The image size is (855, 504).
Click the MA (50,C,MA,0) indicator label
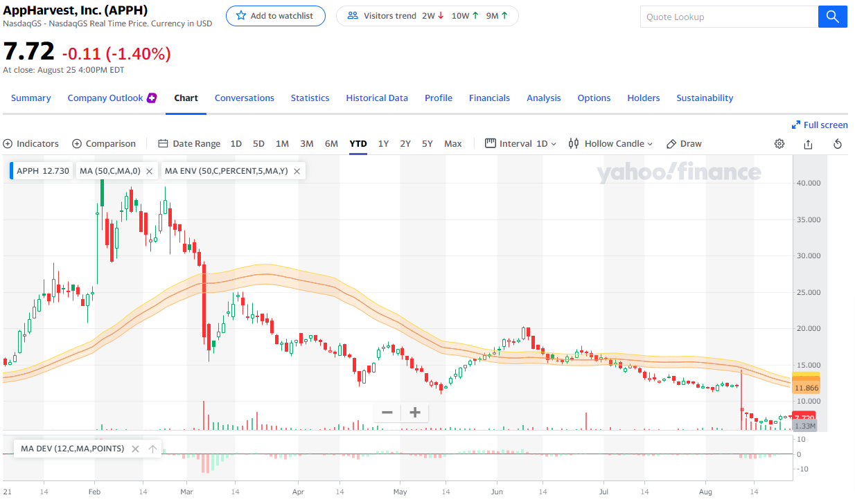click(109, 171)
